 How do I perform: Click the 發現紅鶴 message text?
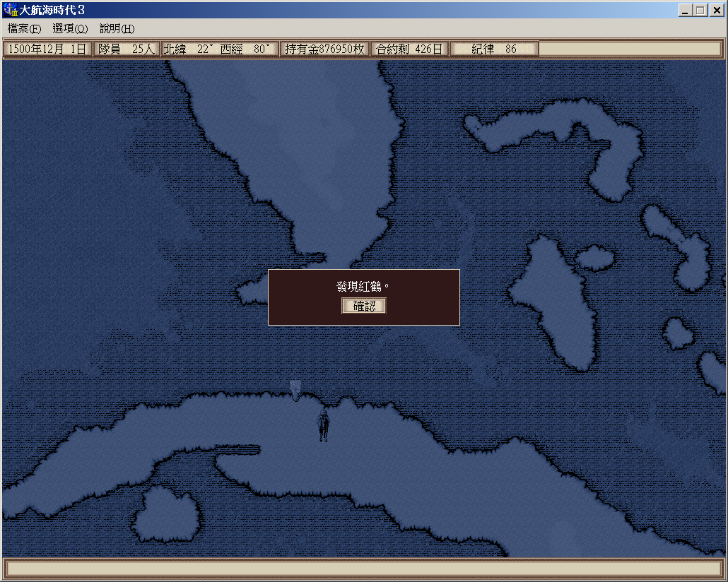(363, 286)
